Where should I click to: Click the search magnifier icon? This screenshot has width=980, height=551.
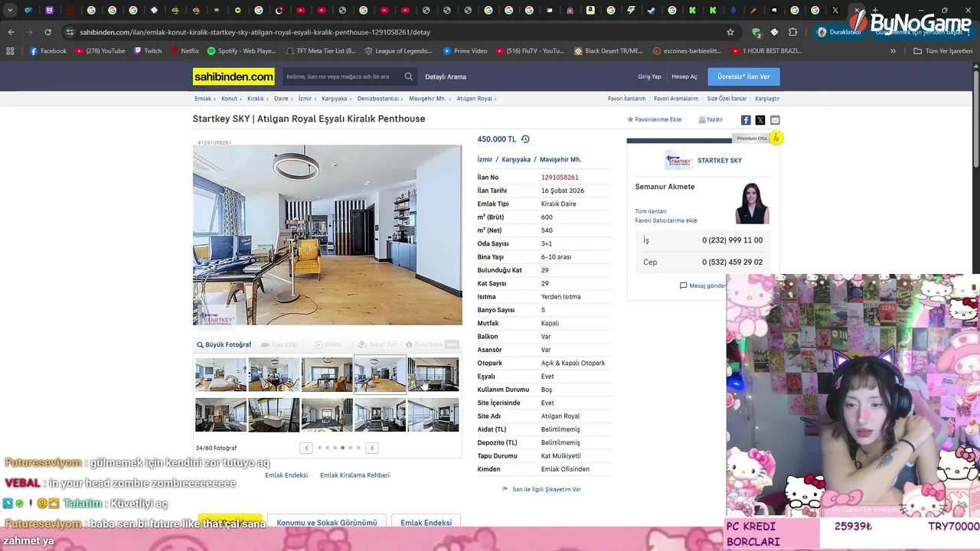pos(409,77)
